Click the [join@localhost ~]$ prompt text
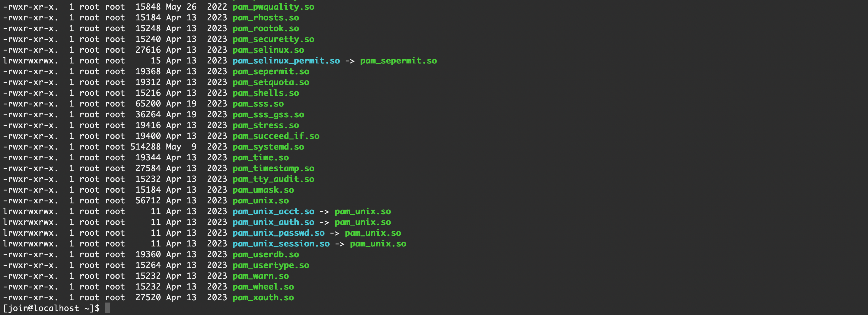 tap(51, 308)
